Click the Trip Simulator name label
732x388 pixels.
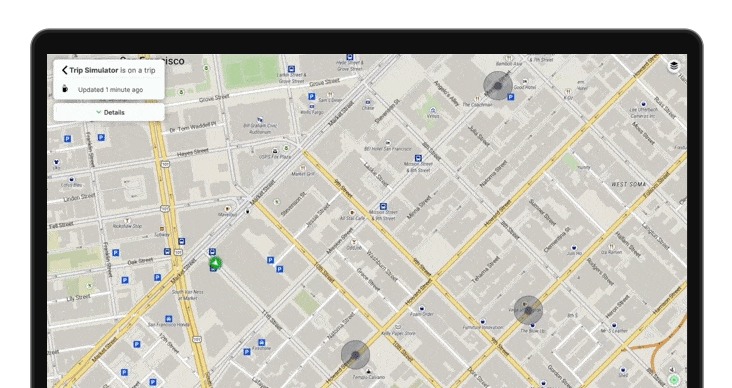(x=93, y=70)
